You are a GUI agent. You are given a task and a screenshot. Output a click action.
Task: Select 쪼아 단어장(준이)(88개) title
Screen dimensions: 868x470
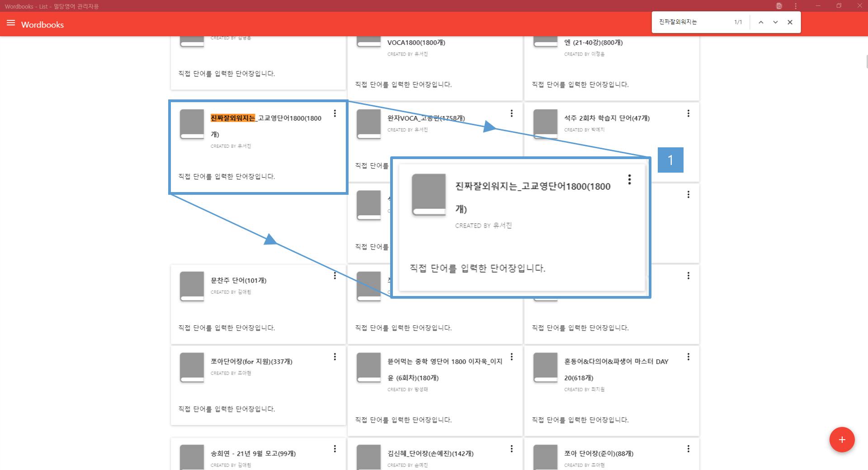(x=599, y=453)
